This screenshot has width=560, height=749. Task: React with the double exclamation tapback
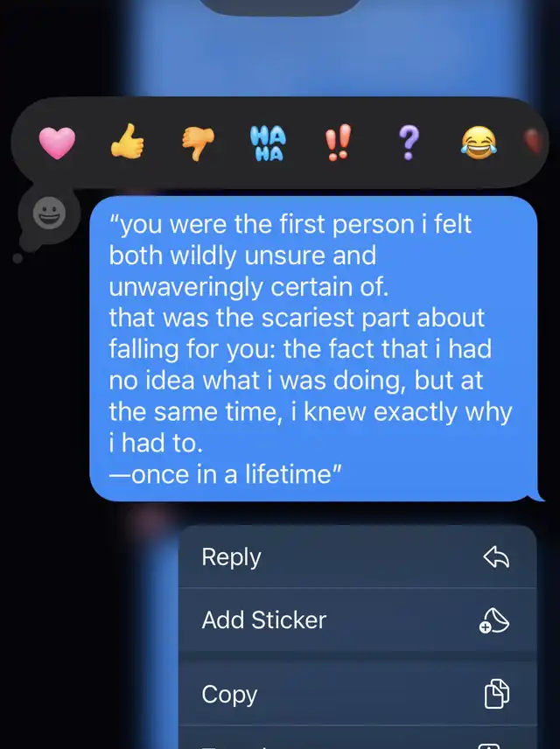coord(338,143)
